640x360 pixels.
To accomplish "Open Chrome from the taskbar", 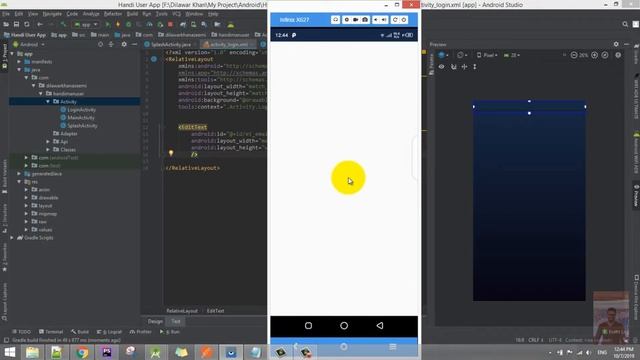I will pos(82,352).
